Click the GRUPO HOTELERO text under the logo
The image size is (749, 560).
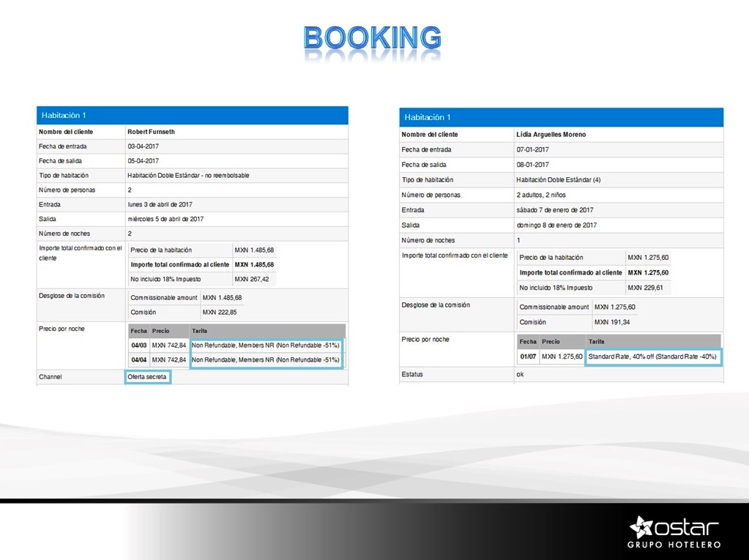[x=674, y=545]
